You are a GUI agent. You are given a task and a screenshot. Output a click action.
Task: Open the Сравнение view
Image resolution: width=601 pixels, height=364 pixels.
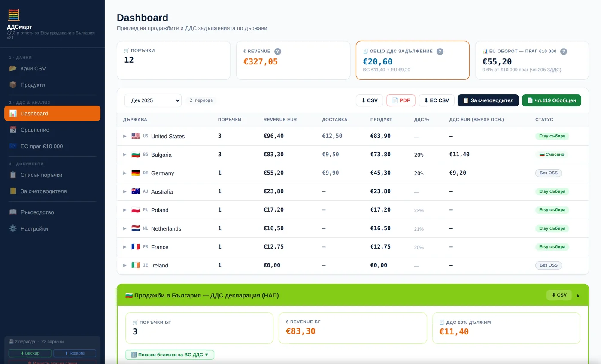pos(52,130)
